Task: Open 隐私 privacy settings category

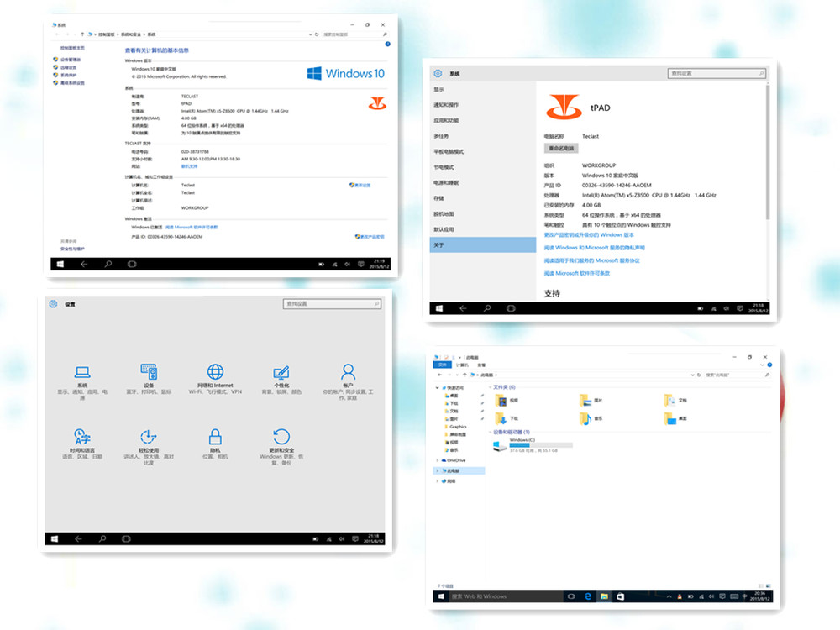Action: 215,444
